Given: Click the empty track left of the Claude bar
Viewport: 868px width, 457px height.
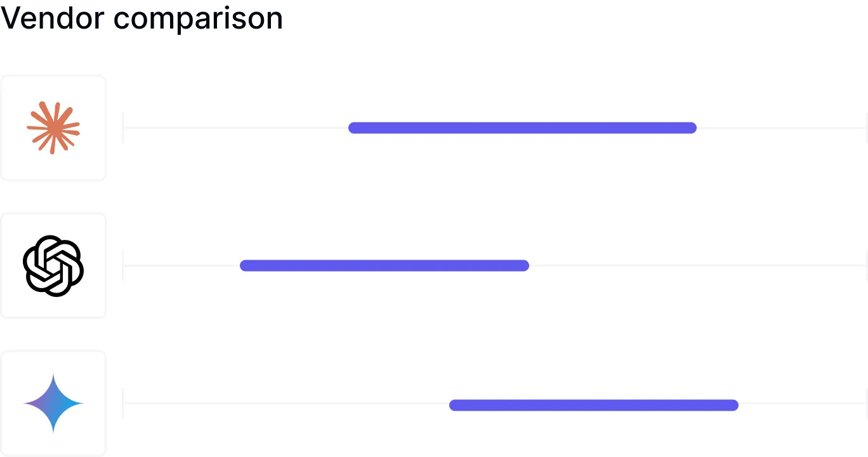Looking at the screenshot, I should click(x=235, y=128).
